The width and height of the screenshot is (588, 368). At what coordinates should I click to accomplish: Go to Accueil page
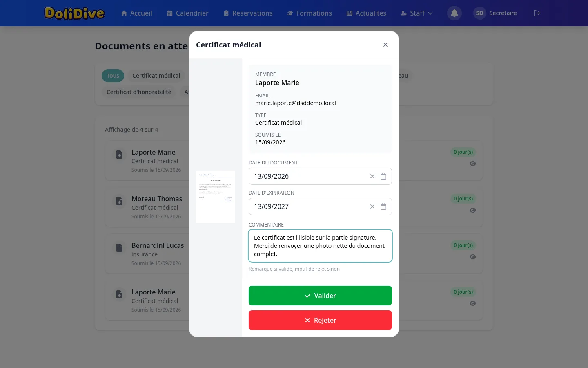point(136,13)
